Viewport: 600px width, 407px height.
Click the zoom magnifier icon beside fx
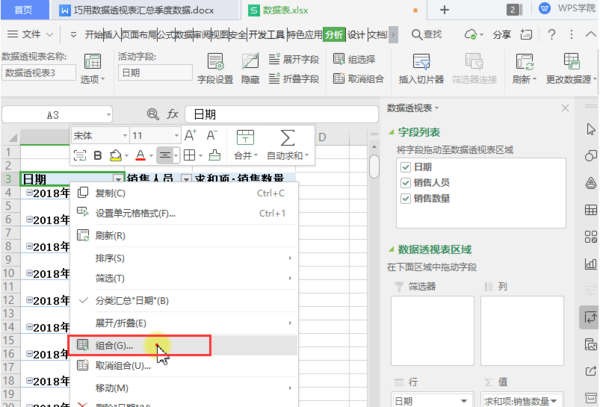pos(153,114)
